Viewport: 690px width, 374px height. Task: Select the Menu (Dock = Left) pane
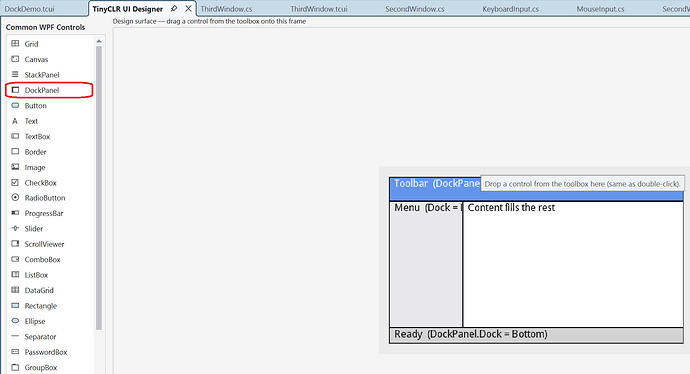point(426,264)
